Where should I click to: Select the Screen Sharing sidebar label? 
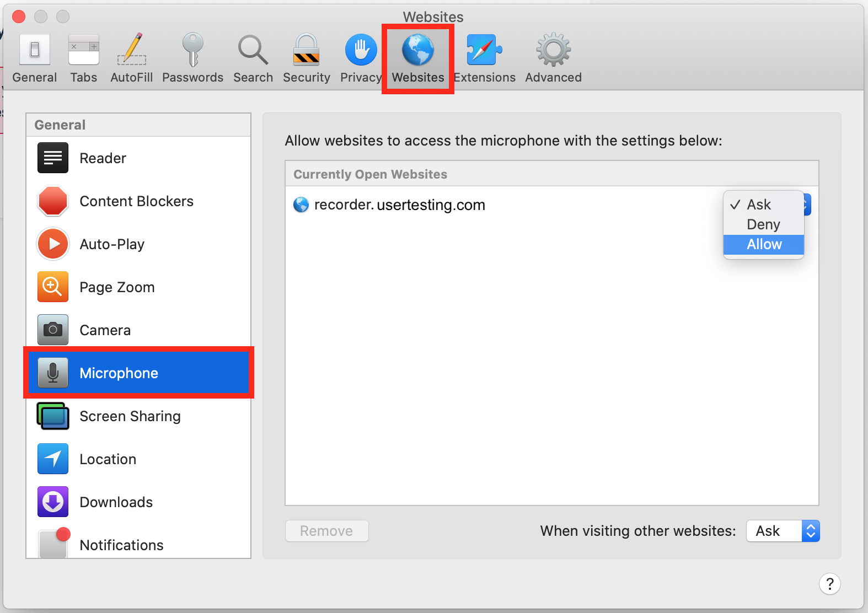point(130,416)
